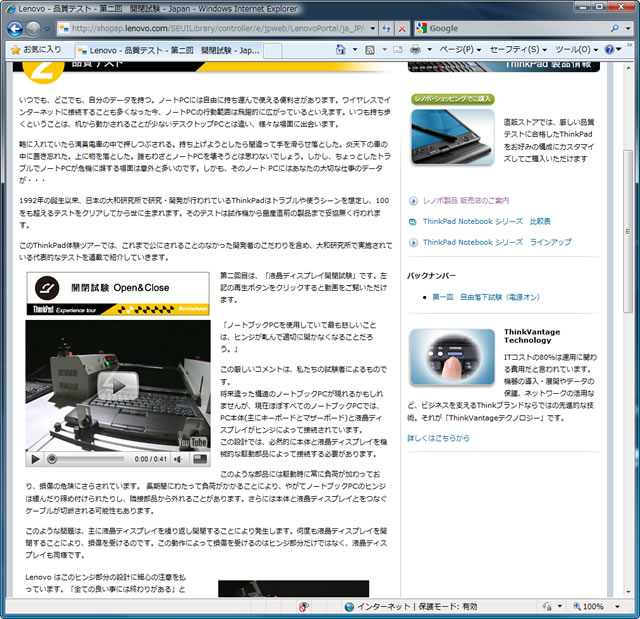Image resolution: width=640 pixels, height=619 pixels.
Task: Click the 開閉試験 Open&Close banner
Action: 118,293
